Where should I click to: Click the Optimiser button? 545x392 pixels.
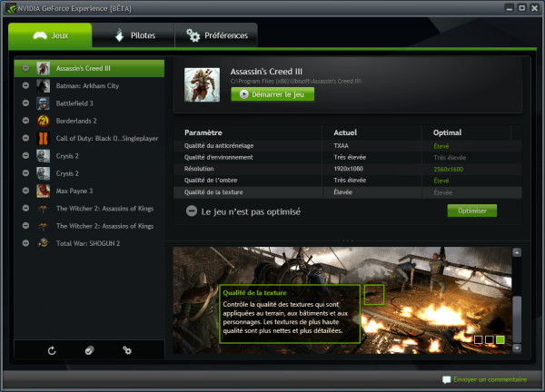(x=472, y=211)
